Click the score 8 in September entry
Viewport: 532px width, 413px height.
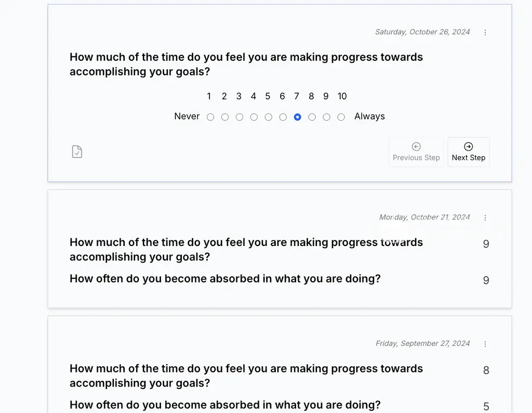(x=486, y=370)
